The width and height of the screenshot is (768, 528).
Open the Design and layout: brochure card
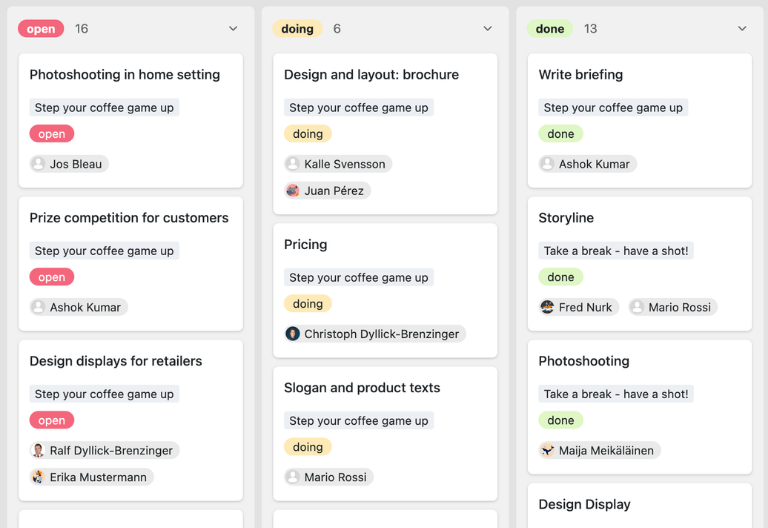pyautogui.click(x=385, y=134)
